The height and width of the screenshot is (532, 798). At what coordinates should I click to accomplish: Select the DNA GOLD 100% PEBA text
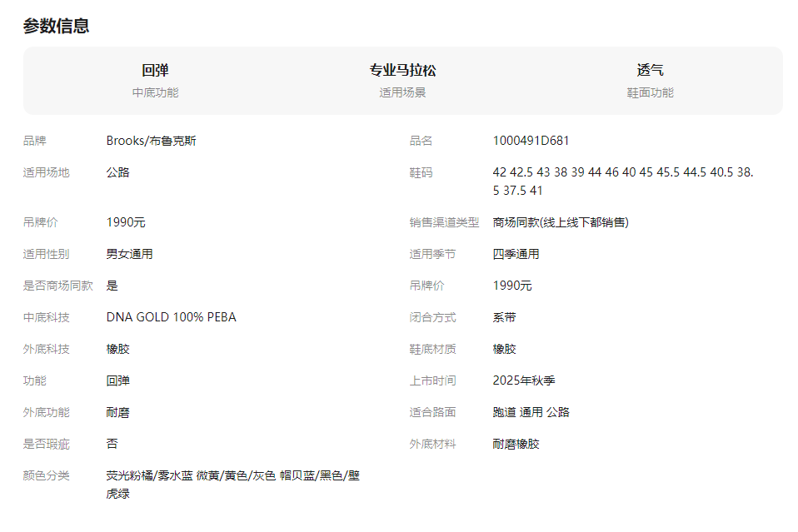pyautogui.click(x=171, y=317)
